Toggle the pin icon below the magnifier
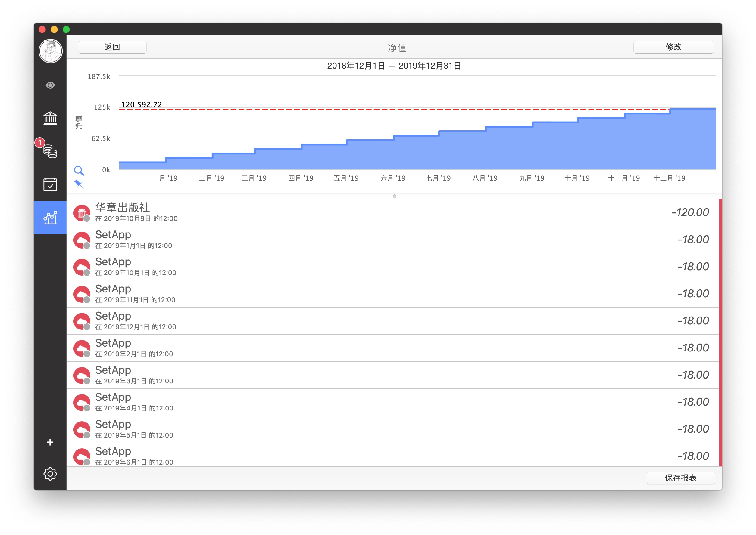The height and width of the screenshot is (535, 756). [x=79, y=184]
